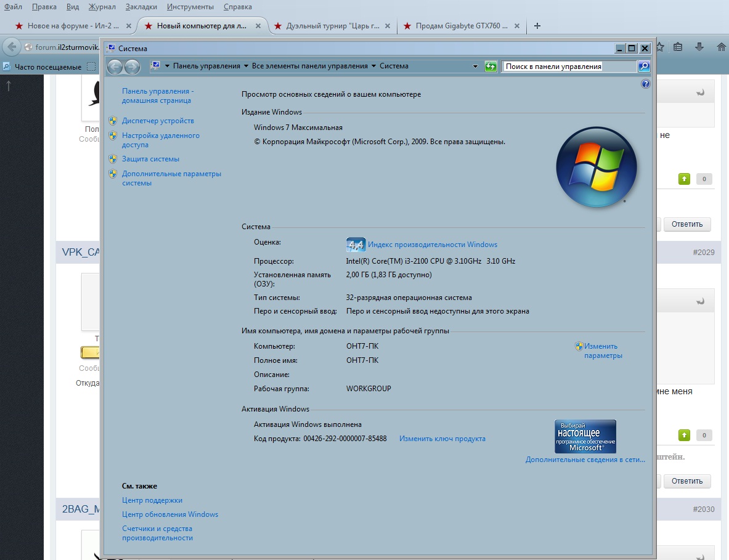The image size is (729, 560).
Task: Open "Счетчики и средства производительности" link
Action: (x=157, y=533)
